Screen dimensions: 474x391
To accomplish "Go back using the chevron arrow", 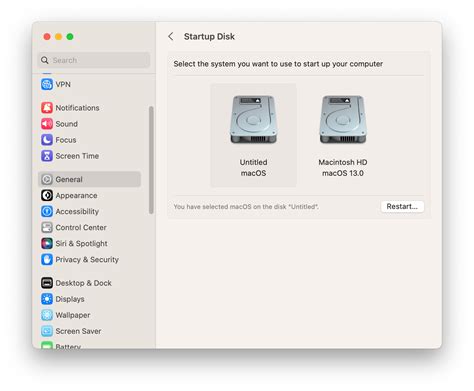I will tap(171, 36).
